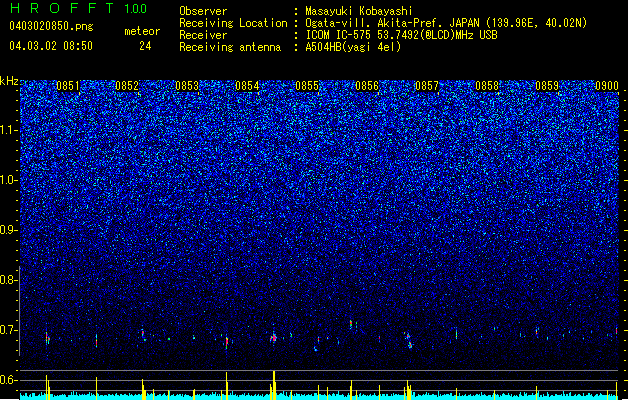The height and width of the screenshot is (400, 629).
Task: Click the 0855 time marker
Action: (307, 86)
